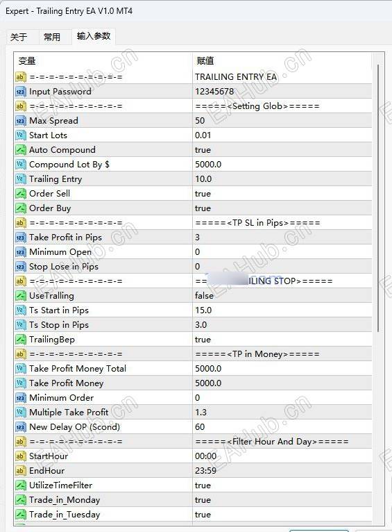The height and width of the screenshot is (532, 392).
Task: Select the TrailingBep true value
Action: coord(203,340)
